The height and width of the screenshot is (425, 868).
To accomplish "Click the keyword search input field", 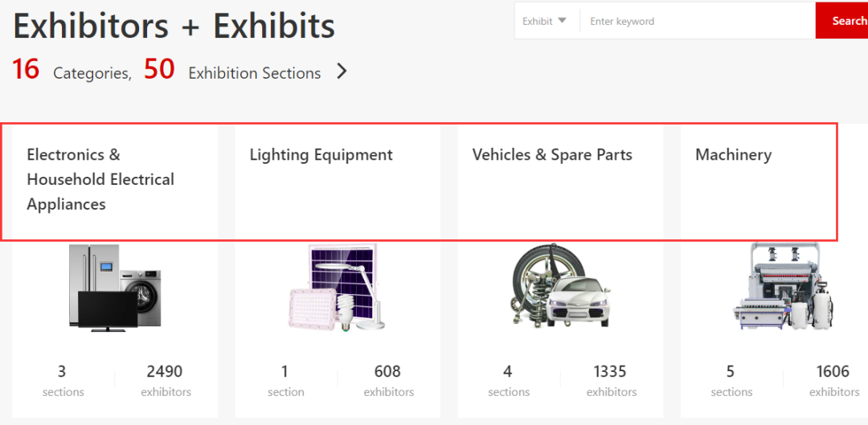I will [696, 21].
